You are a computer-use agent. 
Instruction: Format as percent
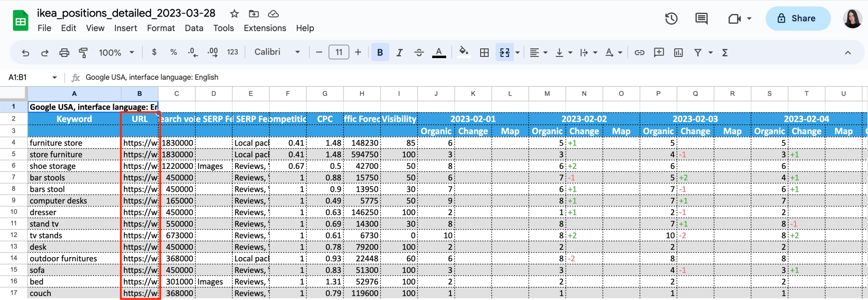coord(173,52)
